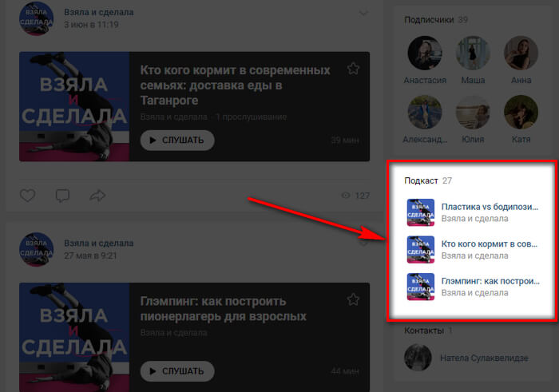Open the 'Глэмпинг: как построить пионерлагерь' title

click(223, 309)
